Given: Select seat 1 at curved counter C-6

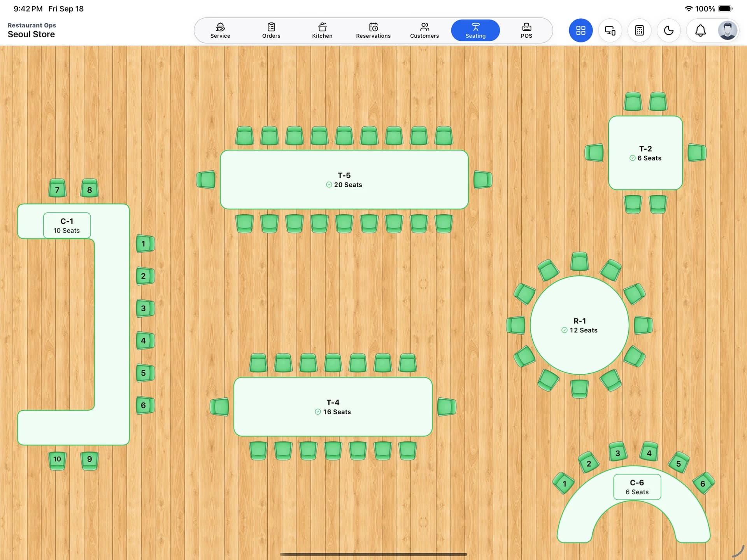Looking at the screenshot, I should point(564,483).
